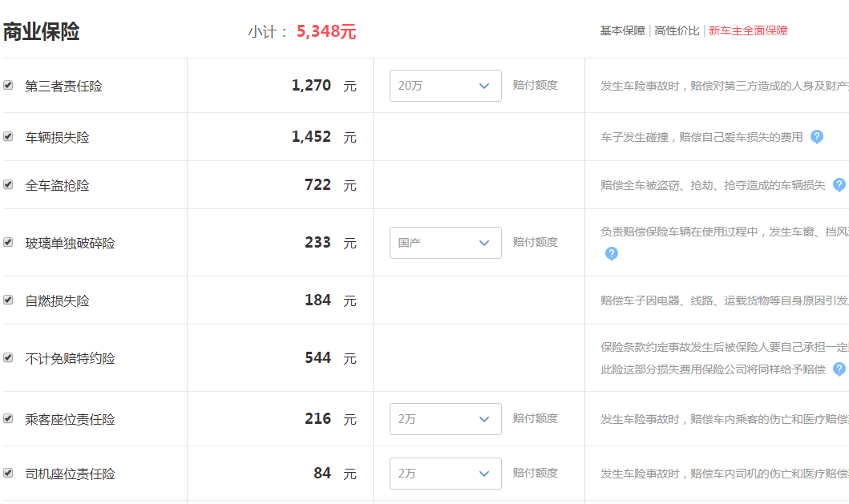Click help icon for 不计免赔特约险 description
The width and height of the screenshot is (849, 504).
(x=839, y=369)
